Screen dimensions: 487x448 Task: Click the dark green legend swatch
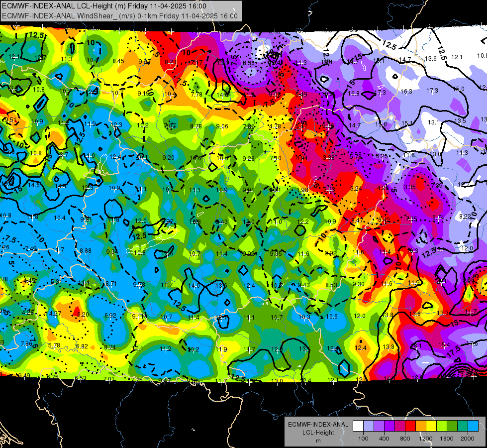452,426
